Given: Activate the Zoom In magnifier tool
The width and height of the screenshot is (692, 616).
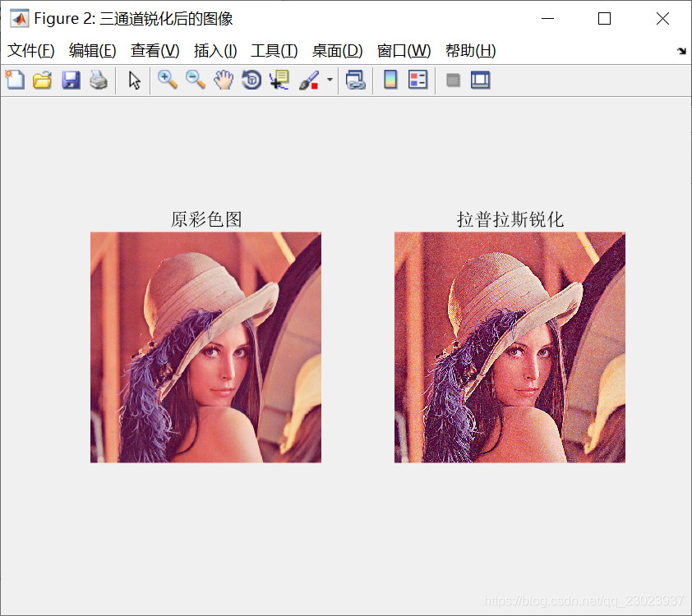Looking at the screenshot, I should (x=168, y=80).
